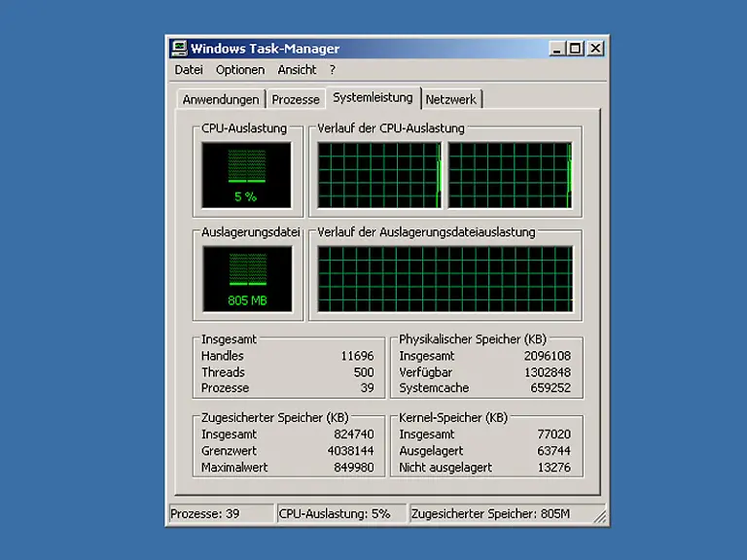Viewport: 747px width, 560px height.
Task: Switch to the Anwendungen tab
Action: point(221,100)
